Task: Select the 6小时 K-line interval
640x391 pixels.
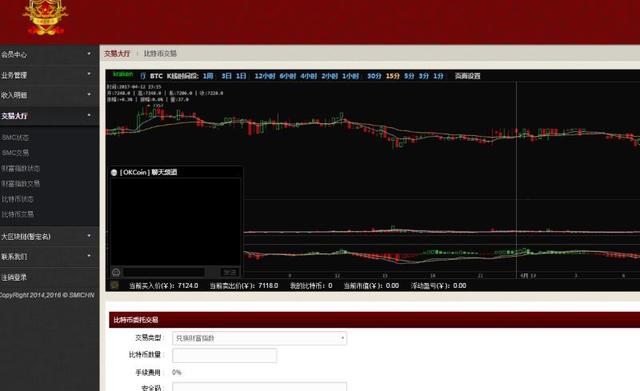Action: 288,76
